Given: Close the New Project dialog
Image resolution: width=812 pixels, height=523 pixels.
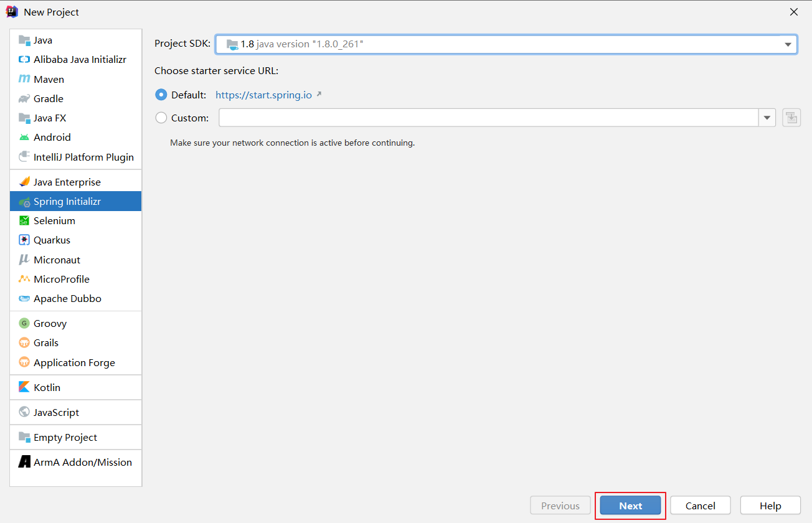Looking at the screenshot, I should point(794,12).
